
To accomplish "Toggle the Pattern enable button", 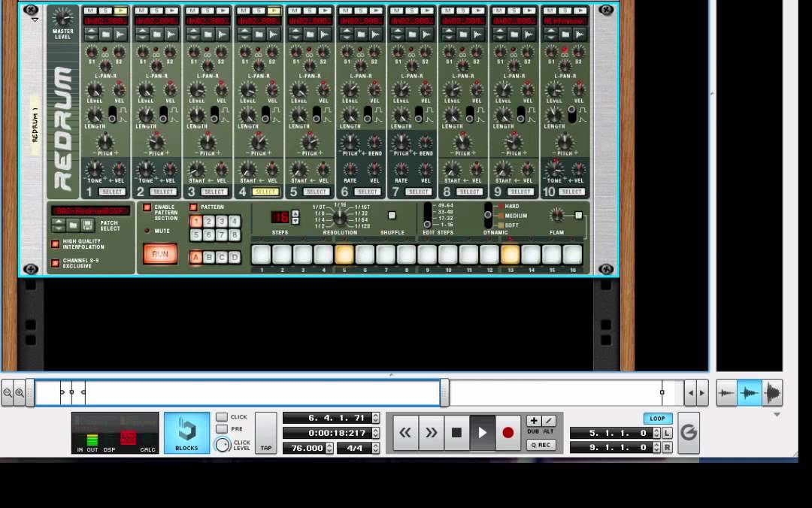I will click(x=193, y=207).
